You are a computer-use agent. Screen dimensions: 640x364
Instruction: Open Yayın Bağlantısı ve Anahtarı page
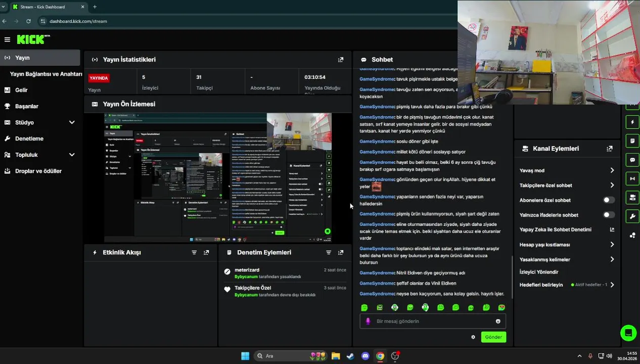(46, 74)
